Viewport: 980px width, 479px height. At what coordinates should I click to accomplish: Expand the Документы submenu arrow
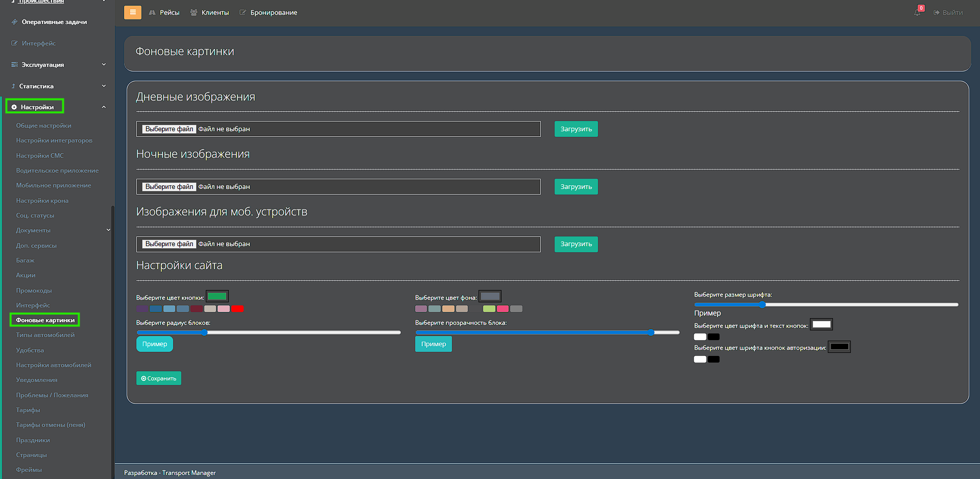coord(108,230)
